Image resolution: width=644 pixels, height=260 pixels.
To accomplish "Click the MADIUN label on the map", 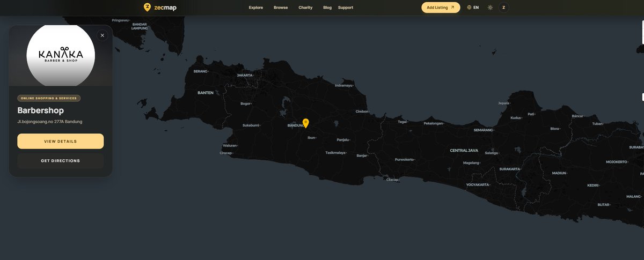I will [559, 173].
